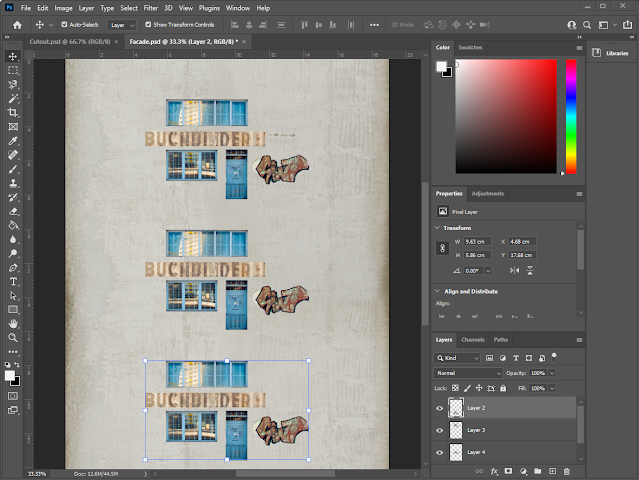639x480 pixels.
Task: Uncheck Show Transform Controls
Action: [149, 24]
